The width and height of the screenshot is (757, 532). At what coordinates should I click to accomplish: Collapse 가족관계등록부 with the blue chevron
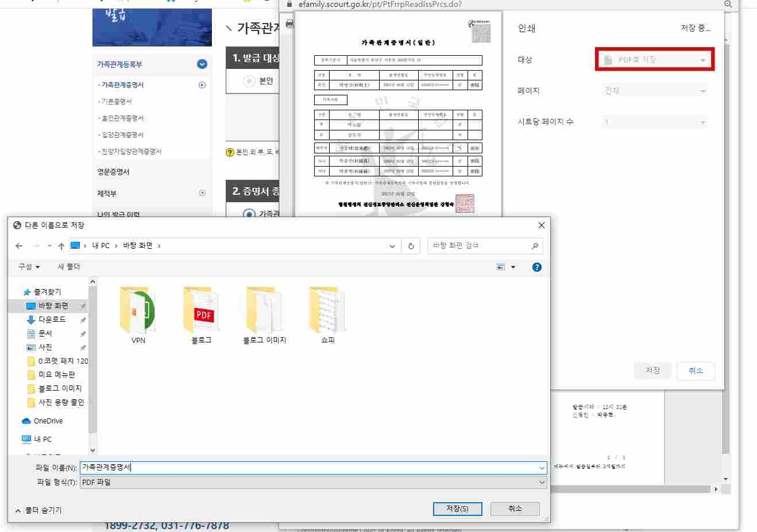(200, 64)
